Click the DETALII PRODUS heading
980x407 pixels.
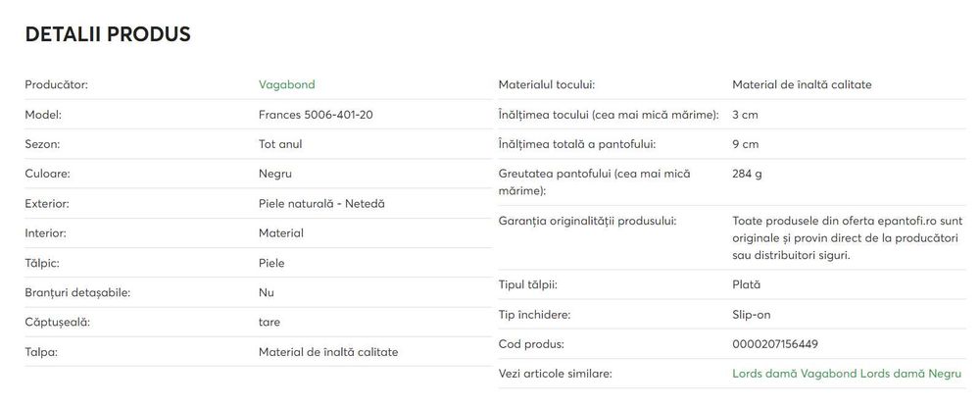pos(108,34)
